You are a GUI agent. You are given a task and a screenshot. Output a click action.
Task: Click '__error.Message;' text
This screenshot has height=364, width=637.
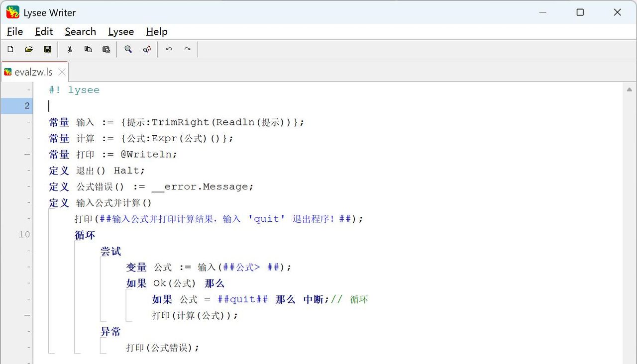point(203,186)
